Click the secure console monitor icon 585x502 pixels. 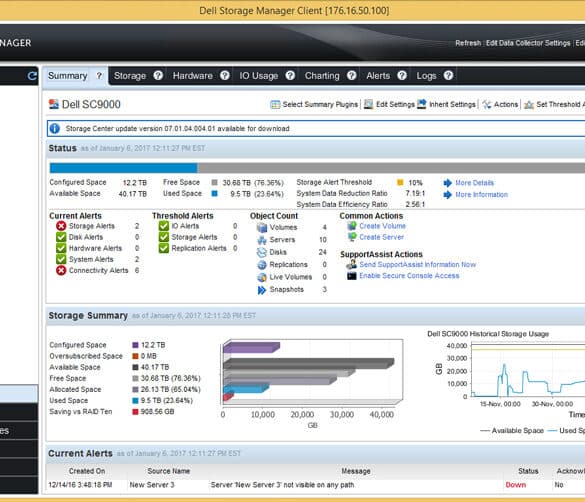(x=352, y=276)
